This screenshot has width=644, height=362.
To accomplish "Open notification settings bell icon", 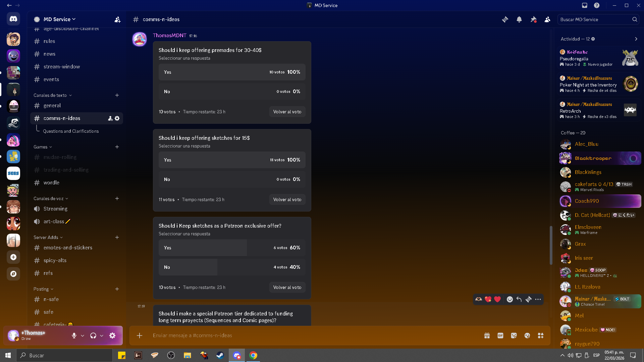I will click(x=519, y=19).
